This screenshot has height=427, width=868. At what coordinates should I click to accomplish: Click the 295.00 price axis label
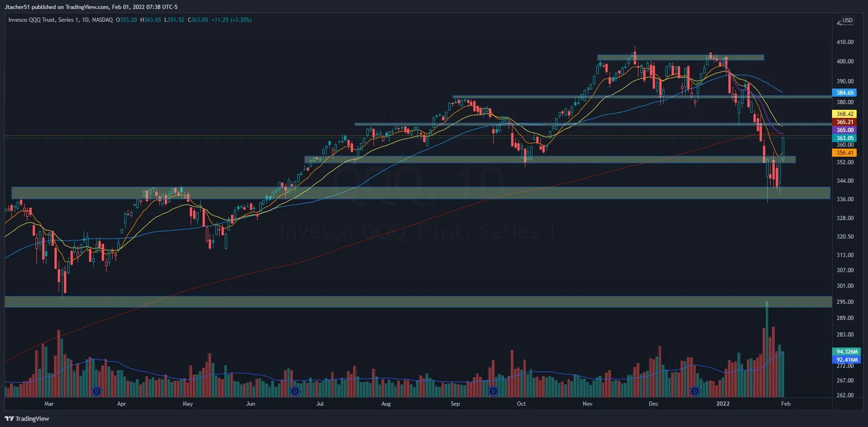click(x=845, y=302)
